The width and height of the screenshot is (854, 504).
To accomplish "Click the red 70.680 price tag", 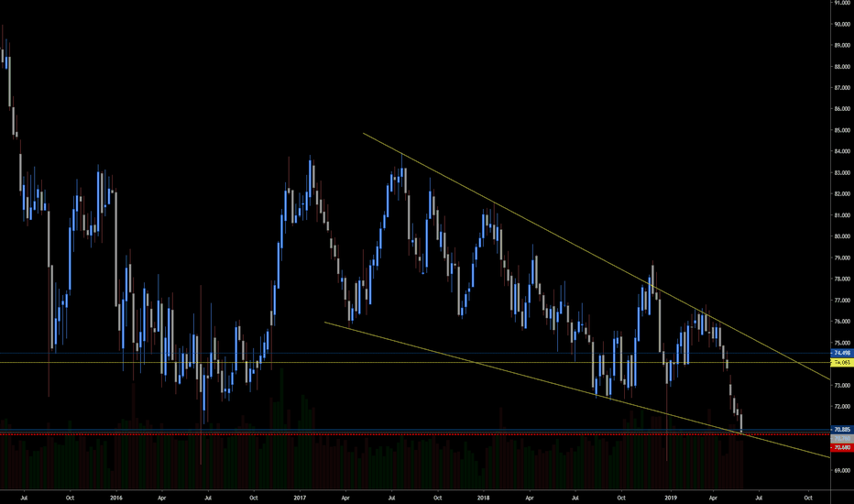I will click(842, 447).
